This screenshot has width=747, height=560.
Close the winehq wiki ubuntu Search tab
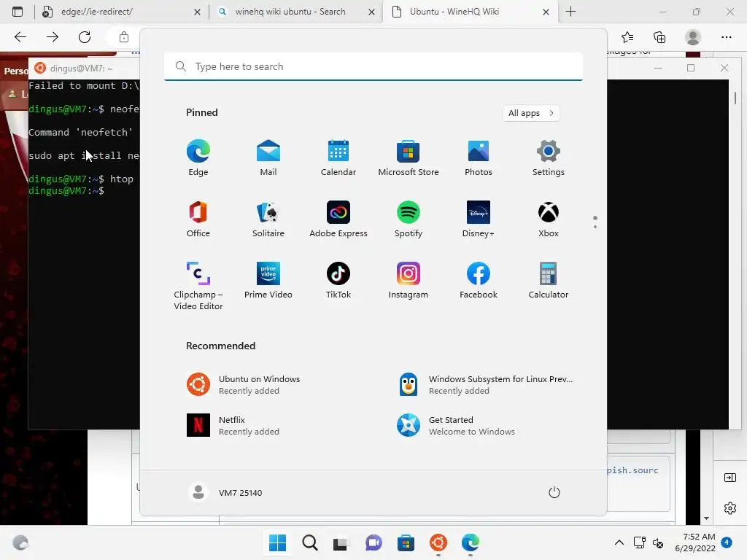371,12
